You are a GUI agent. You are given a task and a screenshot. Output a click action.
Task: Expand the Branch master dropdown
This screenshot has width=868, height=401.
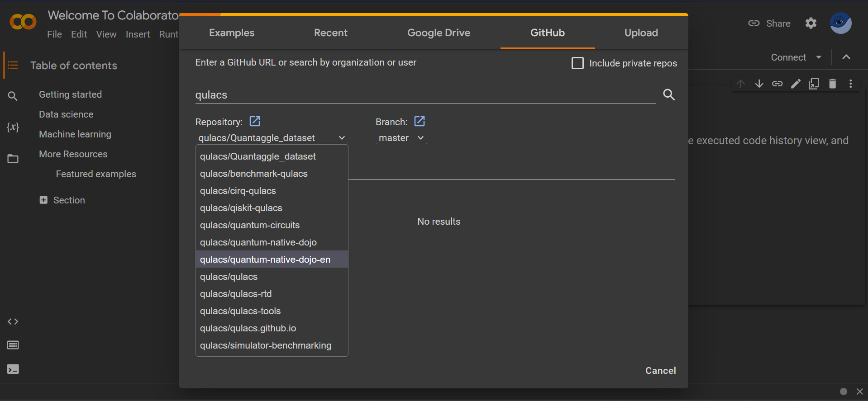(x=401, y=138)
